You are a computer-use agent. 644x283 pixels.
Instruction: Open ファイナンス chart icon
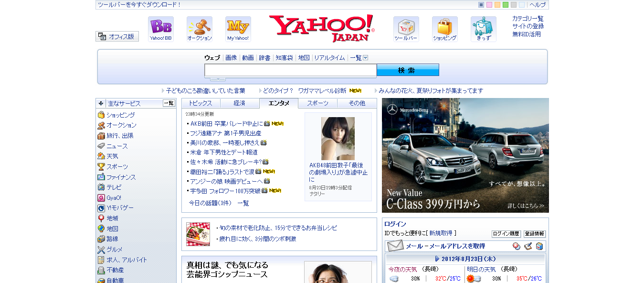click(101, 177)
